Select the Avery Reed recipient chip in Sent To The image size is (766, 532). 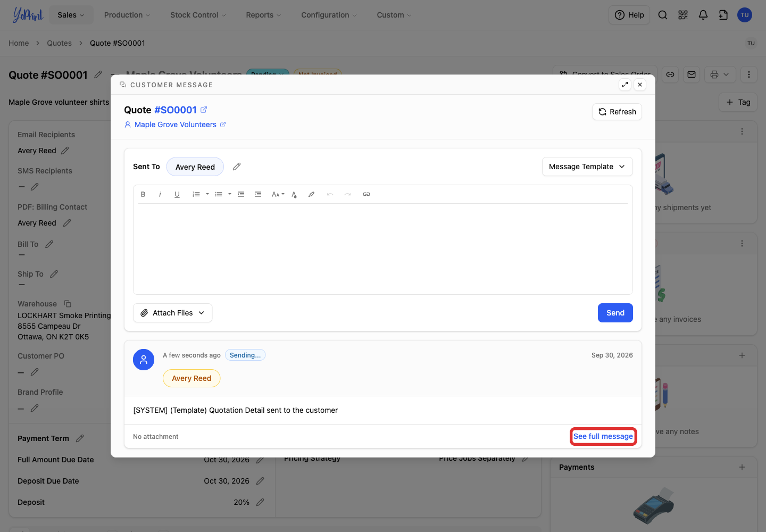pos(195,167)
